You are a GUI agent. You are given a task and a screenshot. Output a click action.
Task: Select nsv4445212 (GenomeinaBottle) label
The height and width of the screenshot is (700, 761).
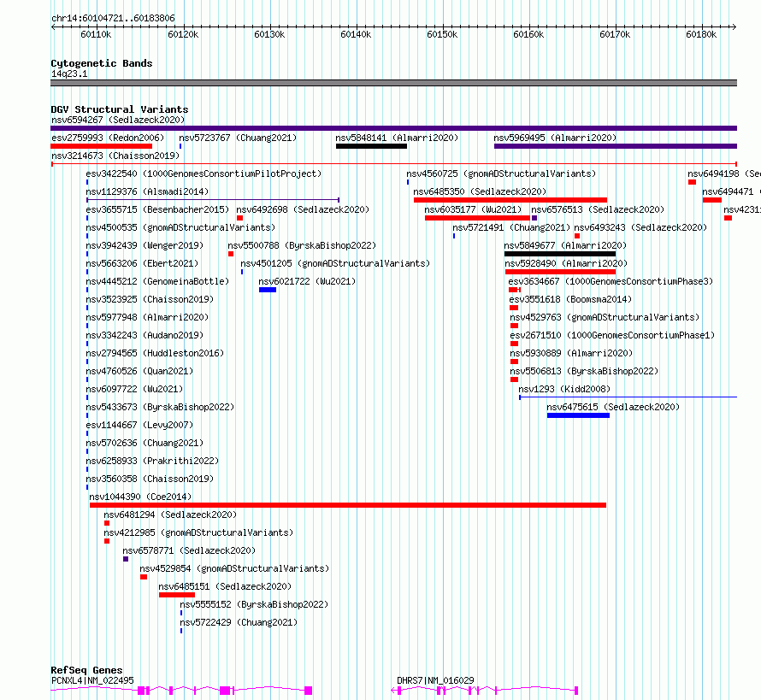[x=157, y=281]
